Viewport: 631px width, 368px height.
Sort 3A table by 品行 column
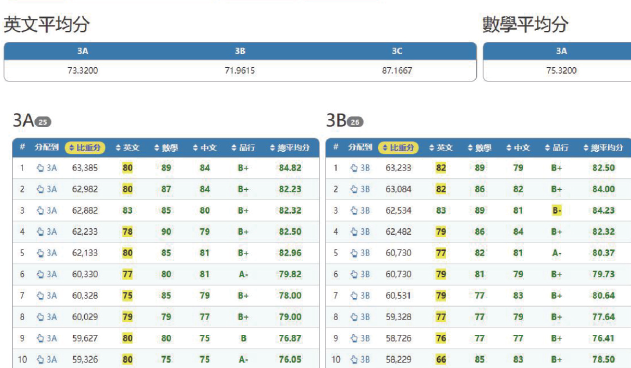243,148
